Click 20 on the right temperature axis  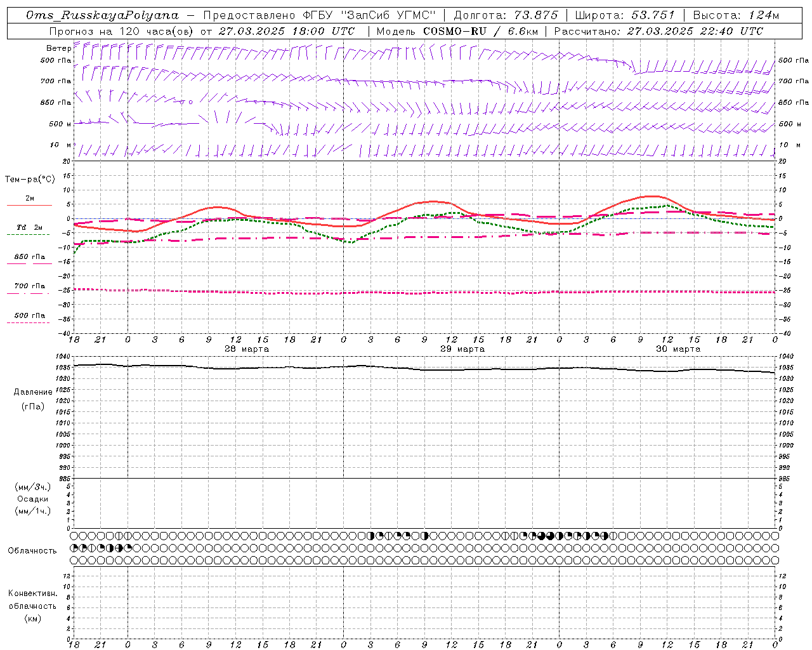782,161
